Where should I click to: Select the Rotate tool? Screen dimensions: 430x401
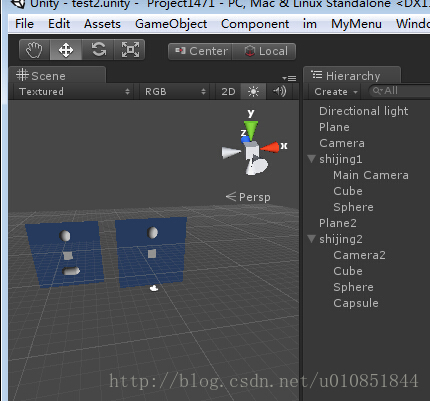point(98,50)
